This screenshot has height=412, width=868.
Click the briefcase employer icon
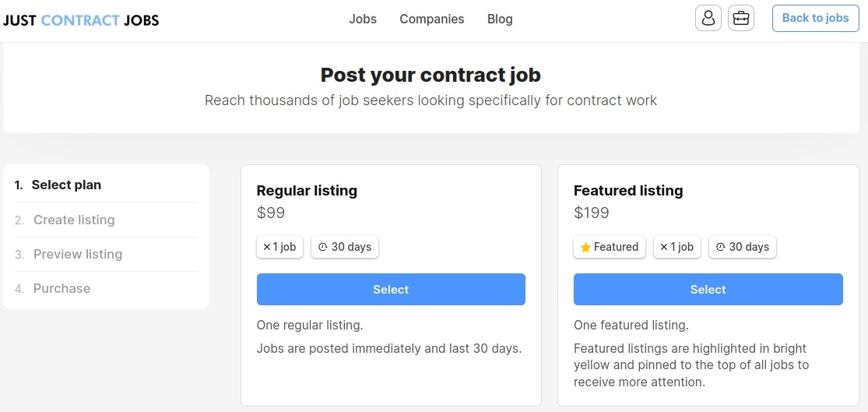[740, 18]
